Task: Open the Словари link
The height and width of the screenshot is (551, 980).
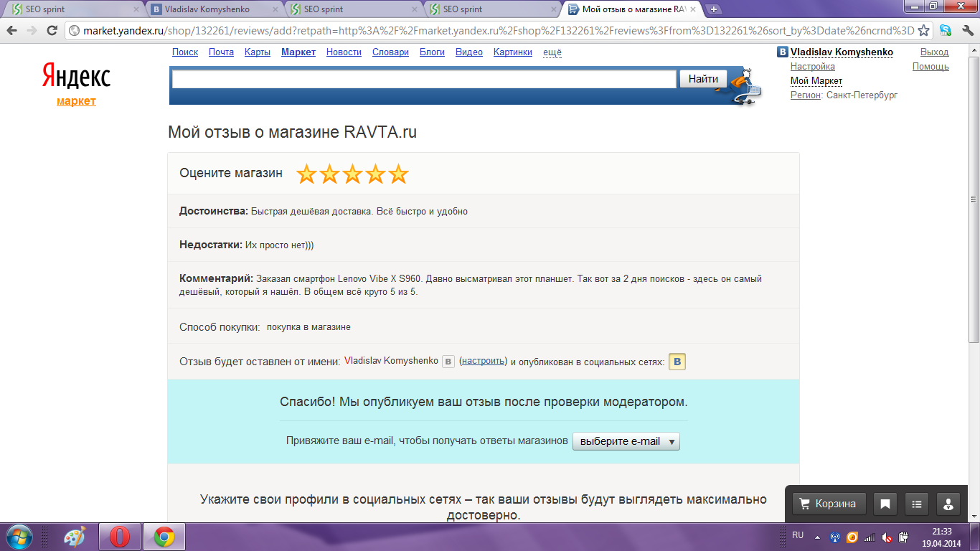Action: tap(390, 52)
